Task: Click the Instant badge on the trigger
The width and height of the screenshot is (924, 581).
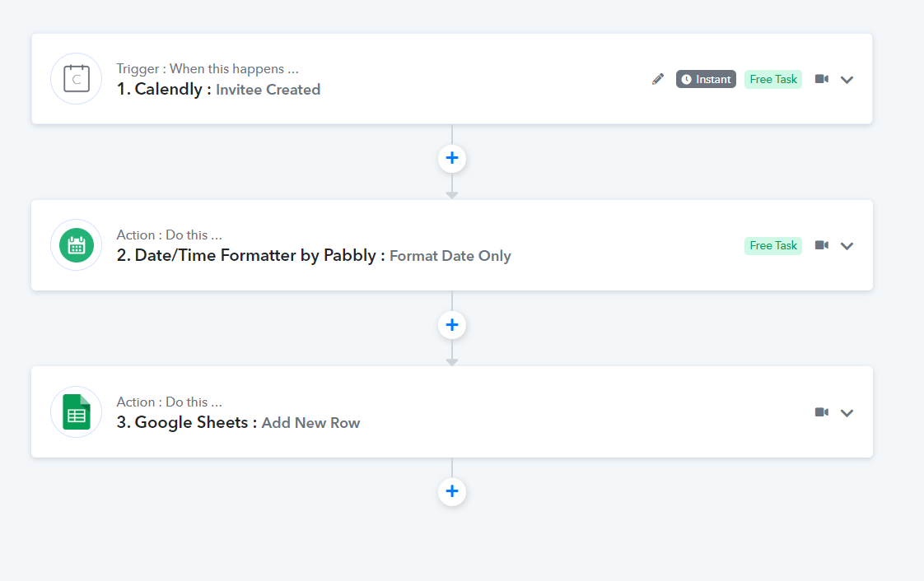Action: [x=706, y=79]
